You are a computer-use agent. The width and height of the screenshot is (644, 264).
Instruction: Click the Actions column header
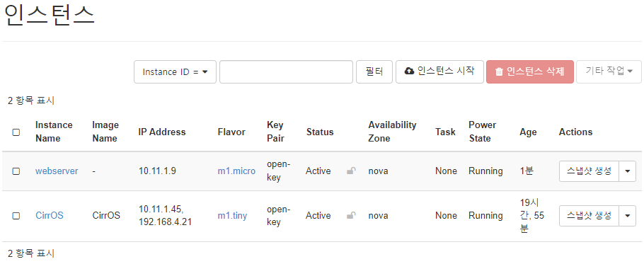(576, 132)
